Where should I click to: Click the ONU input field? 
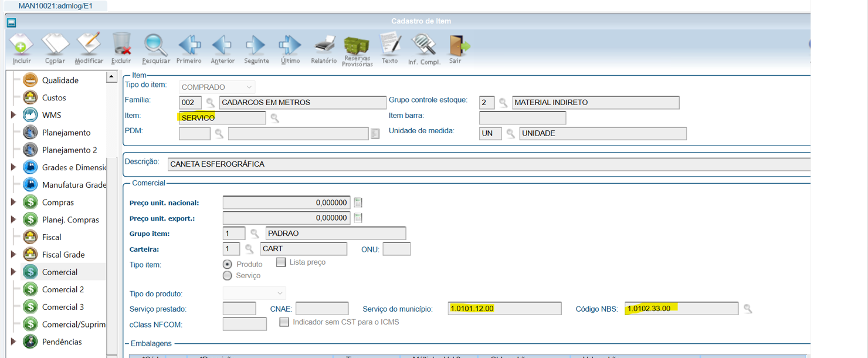pos(396,249)
